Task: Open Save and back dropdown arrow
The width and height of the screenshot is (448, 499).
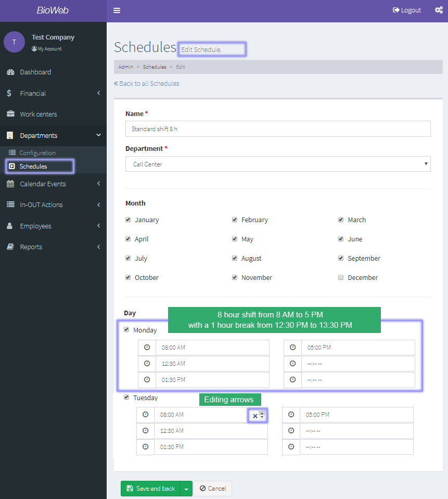Action: point(186,489)
